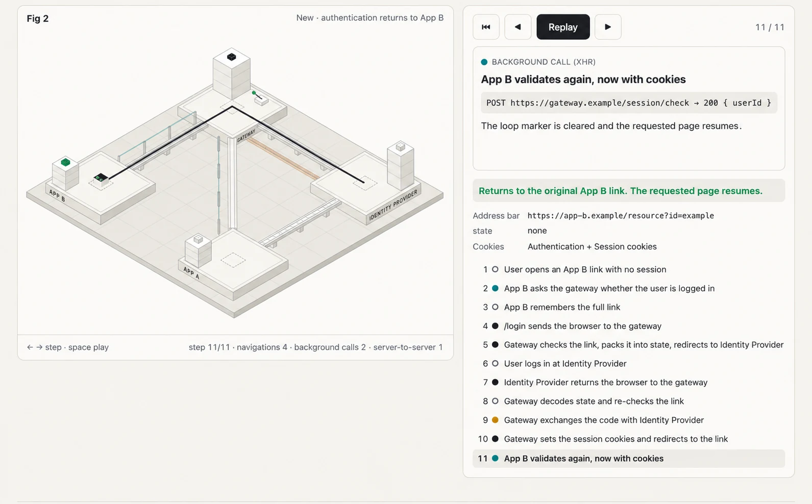This screenshot has width=812, height=504.
Task: Click the POST gateway.example/session/check code line
Action: click(x=629, y=103)
